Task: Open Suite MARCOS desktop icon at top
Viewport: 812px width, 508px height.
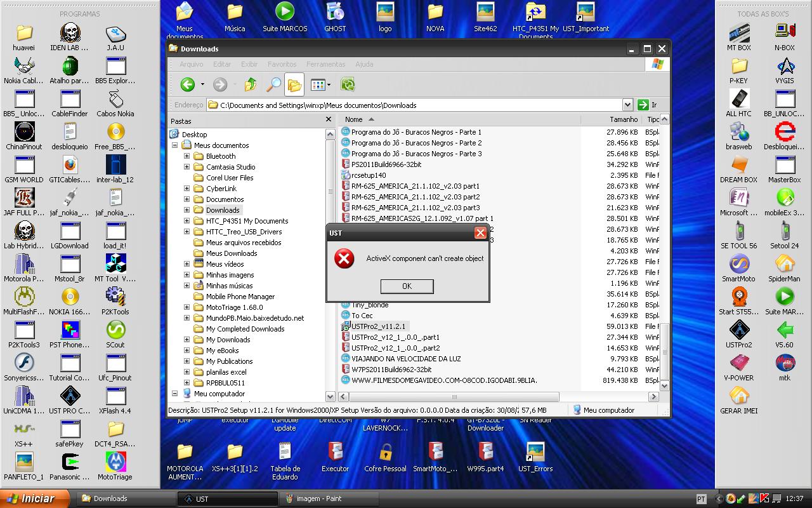Action: pos(285,17)
